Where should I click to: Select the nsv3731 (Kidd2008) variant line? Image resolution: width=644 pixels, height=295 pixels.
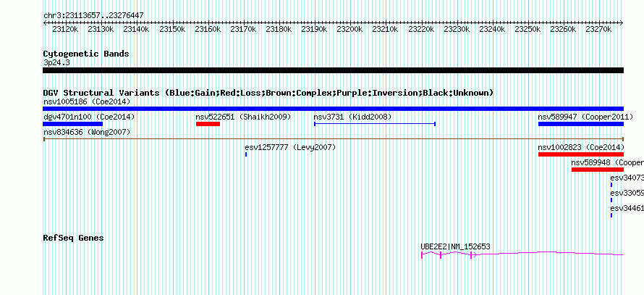[375, 124]
